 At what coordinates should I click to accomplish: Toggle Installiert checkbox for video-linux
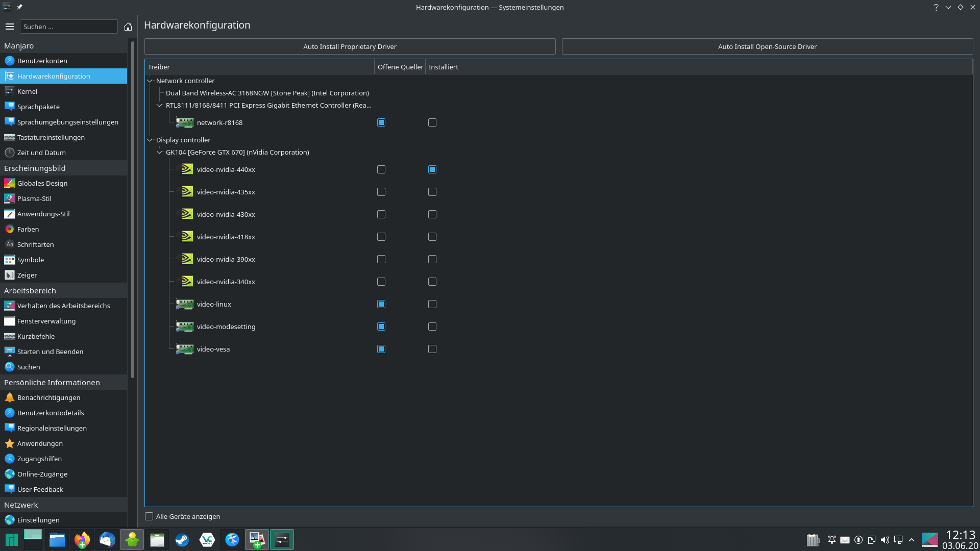click(432, 304)
